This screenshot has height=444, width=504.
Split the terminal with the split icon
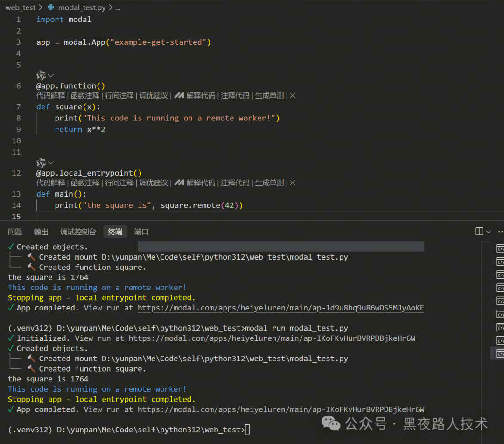tap(479, 232)
